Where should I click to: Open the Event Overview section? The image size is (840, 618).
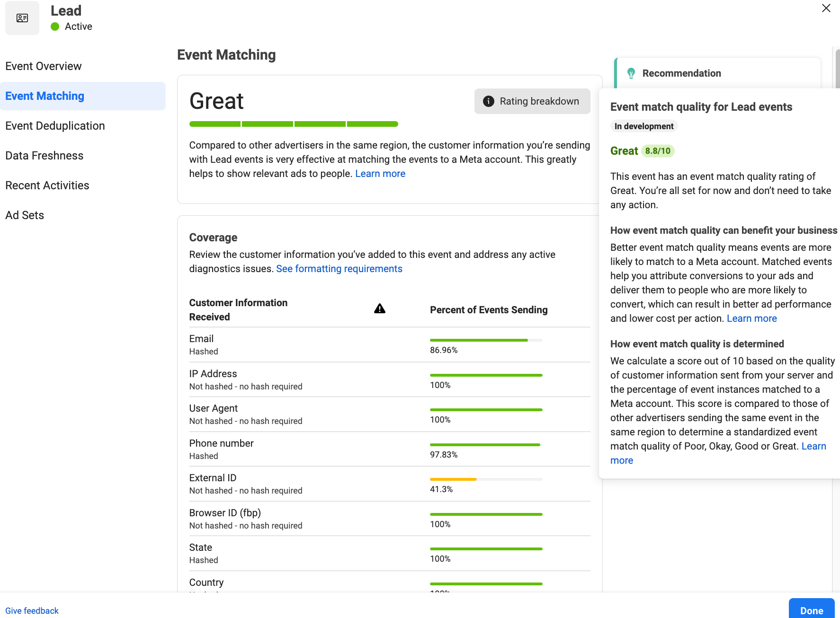coord(44,66)
